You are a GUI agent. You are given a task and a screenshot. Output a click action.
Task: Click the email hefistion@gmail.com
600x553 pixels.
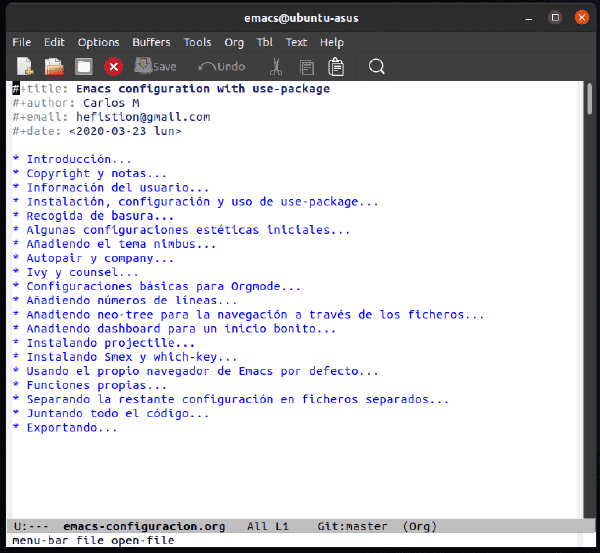[x=143, y=117]
